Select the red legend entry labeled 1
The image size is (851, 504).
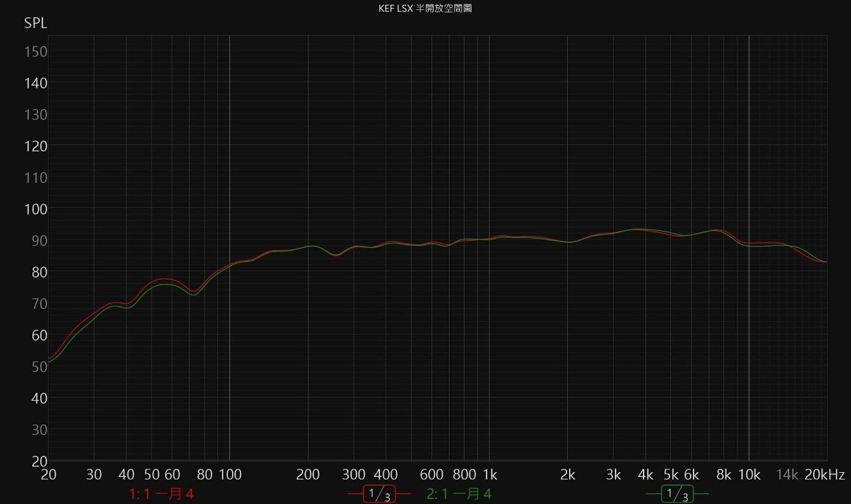click(162, 494)
